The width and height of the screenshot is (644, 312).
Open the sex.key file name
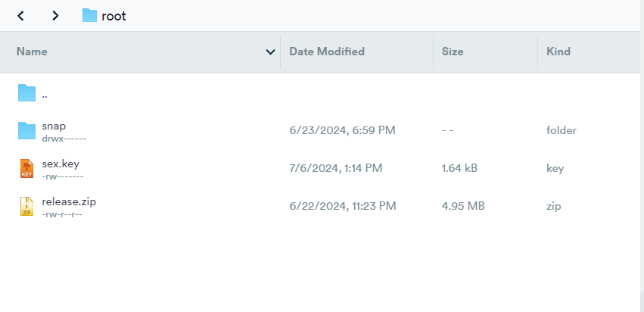pyautogui.click(x=61, y=164)
